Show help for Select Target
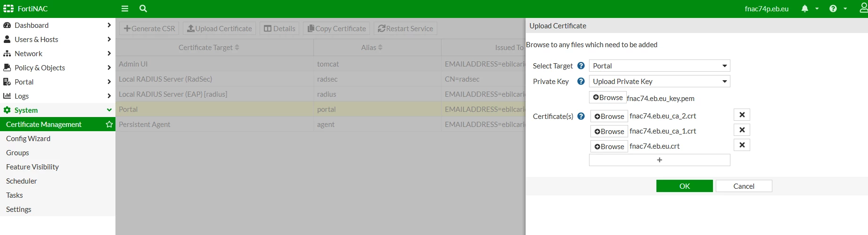The image size is (868, 235). [581, 66]
